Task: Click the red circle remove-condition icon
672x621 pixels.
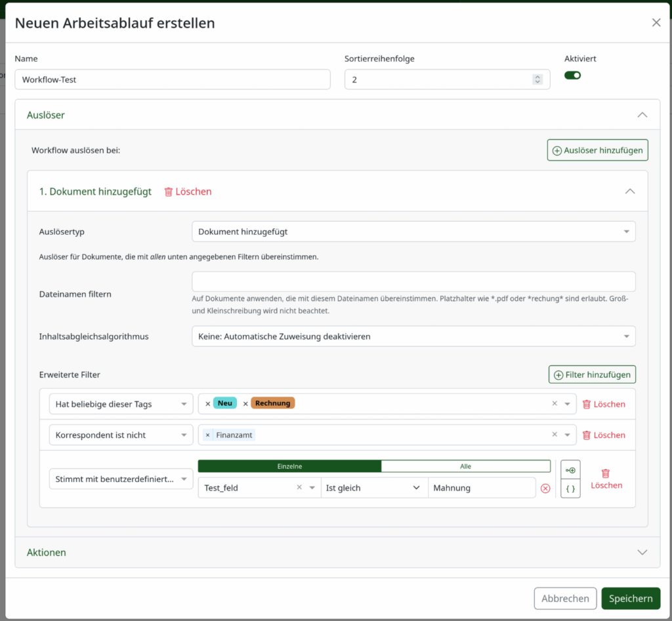Action: [x=545, y=489]
